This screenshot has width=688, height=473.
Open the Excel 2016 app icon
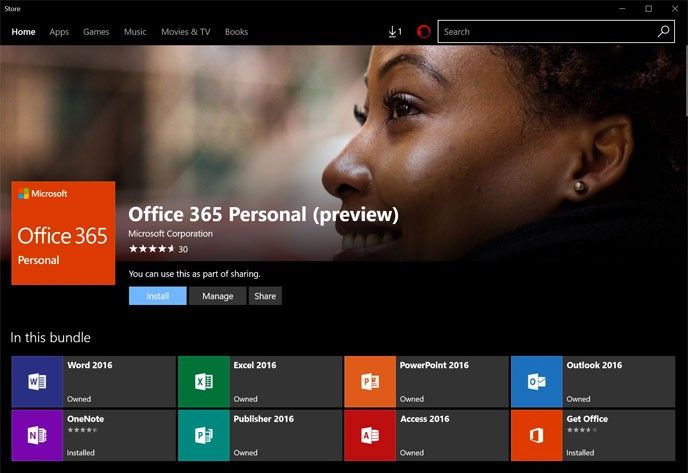click(203, 381)
